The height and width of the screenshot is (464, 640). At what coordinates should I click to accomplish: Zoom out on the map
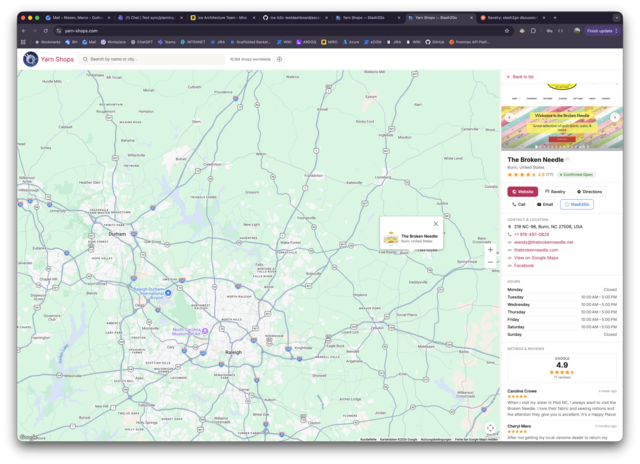click(490, 262)
